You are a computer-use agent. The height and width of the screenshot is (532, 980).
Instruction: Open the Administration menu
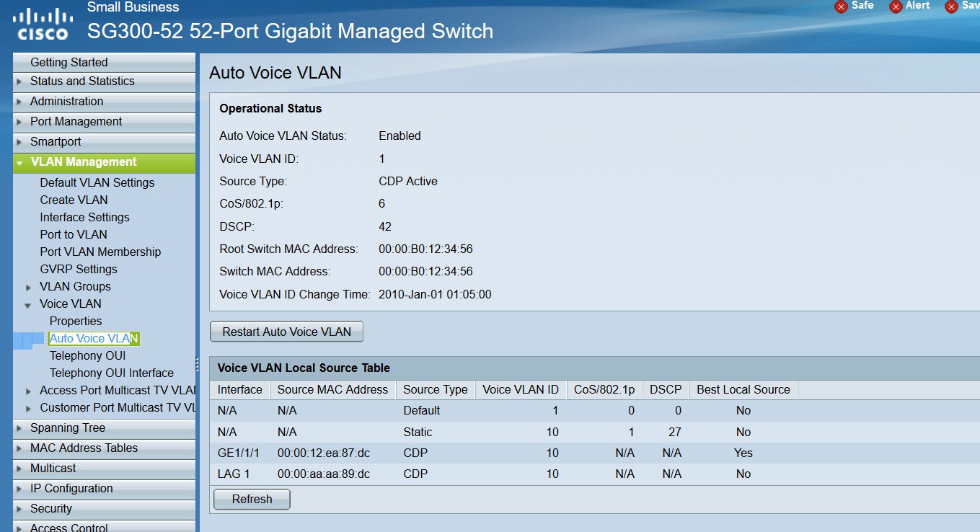66,101
